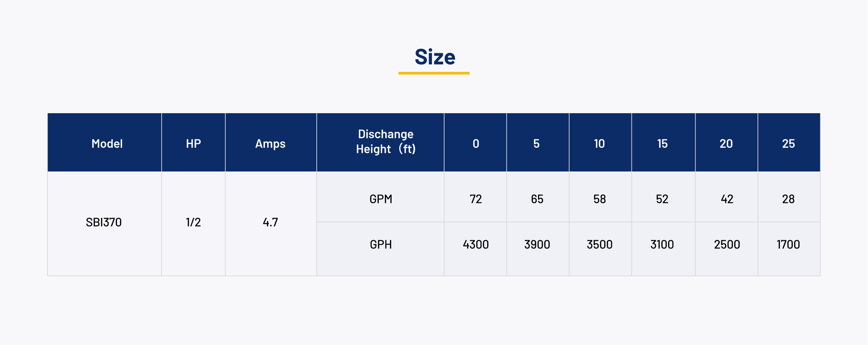Click the 58 GPM value cell
The image size is (868, 345).
pyautogui.click(x=600, y=199)
